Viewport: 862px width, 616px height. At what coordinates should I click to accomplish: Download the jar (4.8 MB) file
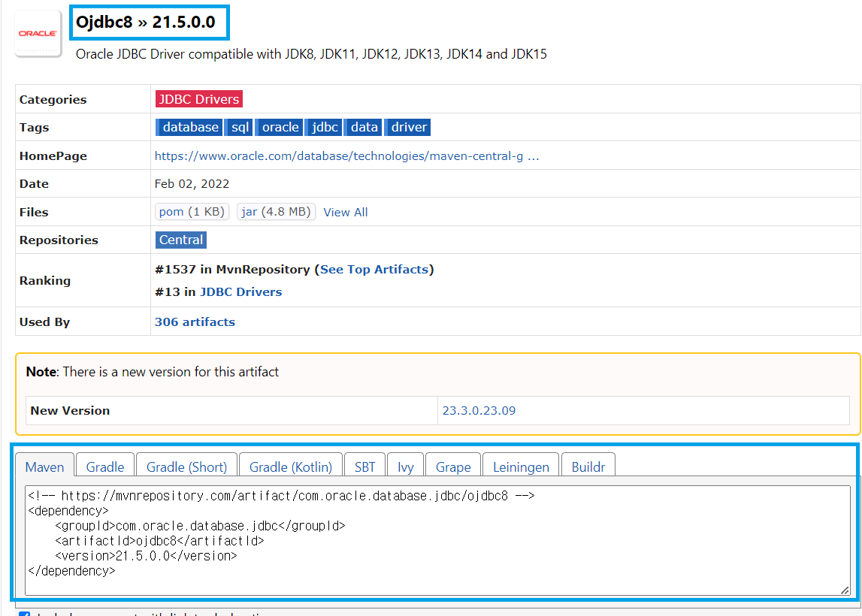click(276, 212)
